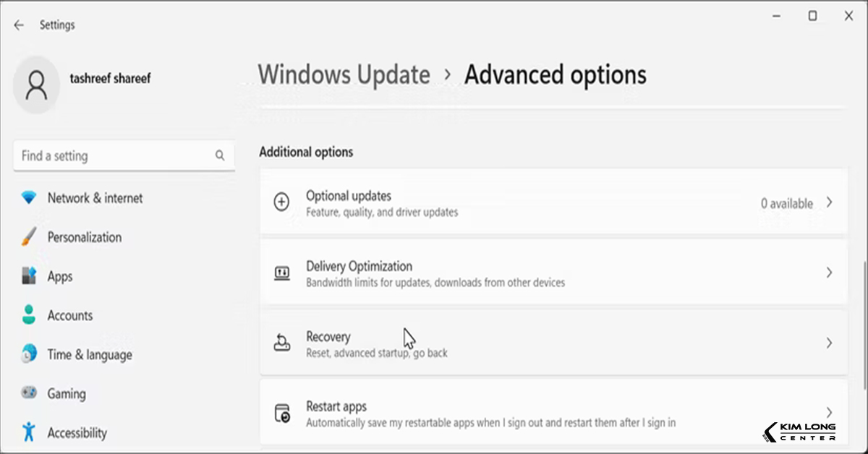Open Network & internet via its globe icon
This screenshot has height=454, width=868.
(x=30, y=197)
